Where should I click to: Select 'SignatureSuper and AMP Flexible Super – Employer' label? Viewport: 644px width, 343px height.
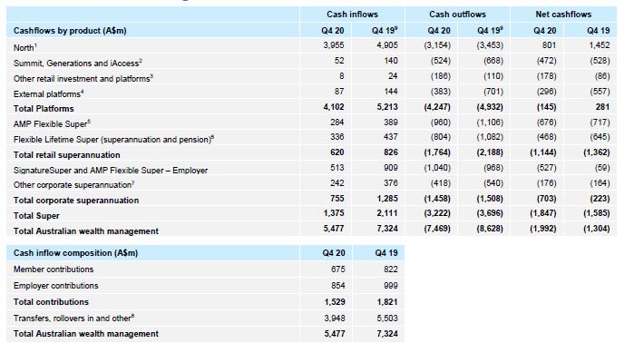click(111, 170)
